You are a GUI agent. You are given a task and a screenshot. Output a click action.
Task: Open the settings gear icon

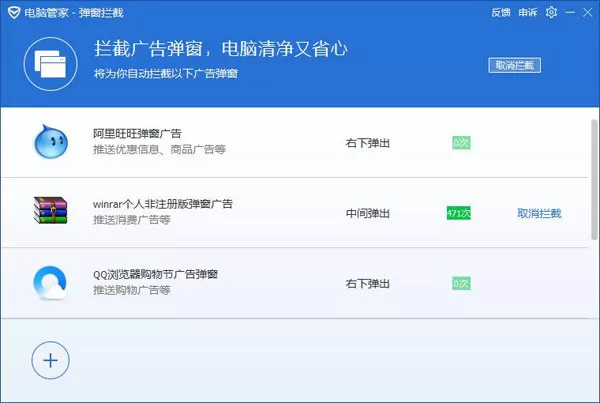pyautogui.click(x=551, y=12)
